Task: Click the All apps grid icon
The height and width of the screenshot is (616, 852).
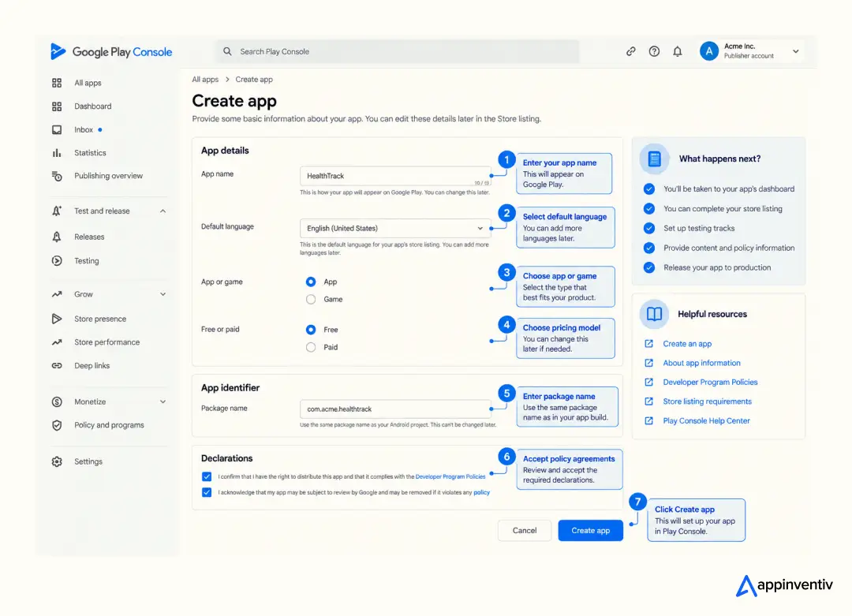Action: (x=57, y=83)
